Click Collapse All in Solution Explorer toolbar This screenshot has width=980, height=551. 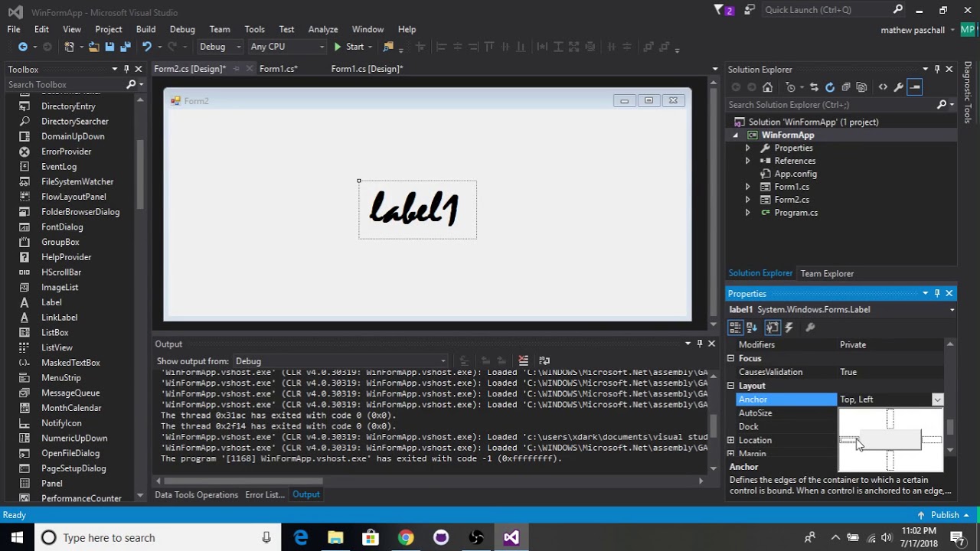[x=845, y=87]
